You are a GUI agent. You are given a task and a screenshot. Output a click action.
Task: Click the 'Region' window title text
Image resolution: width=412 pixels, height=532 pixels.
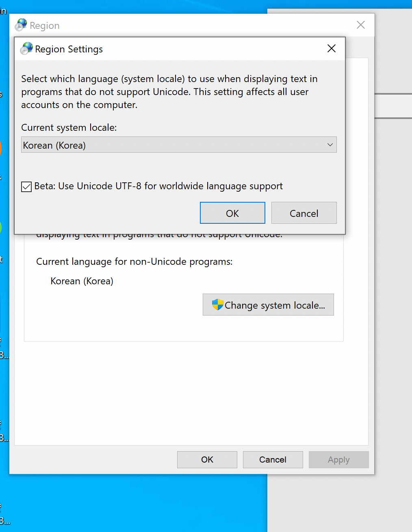tap(45, 26)
